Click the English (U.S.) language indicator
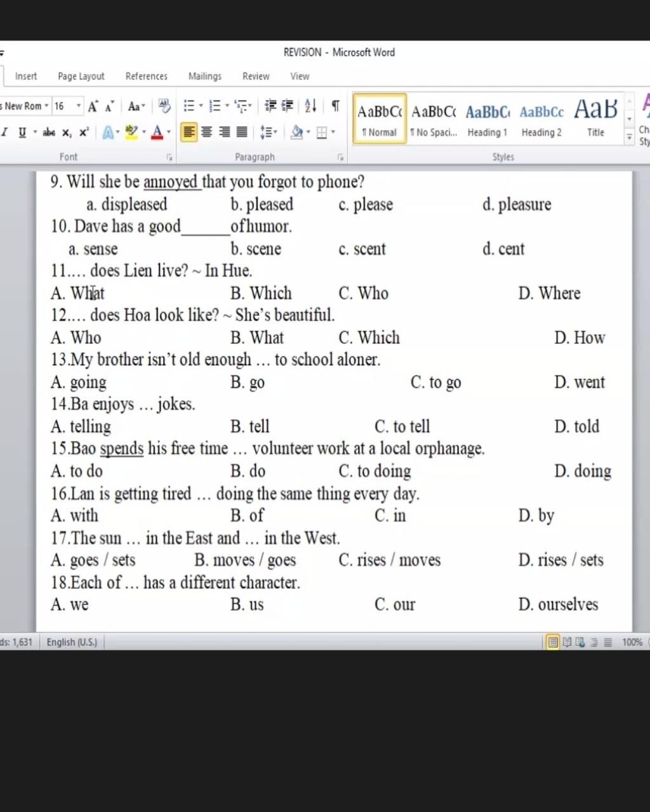This screenshot has width=650, height=812. (x=72, y=642)
